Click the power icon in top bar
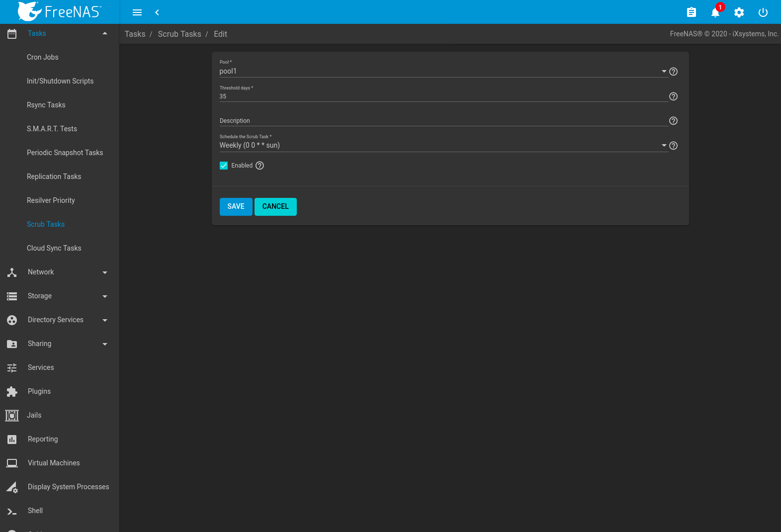The width and height of the screenshot is (781, 532). (x=763, y=12)
